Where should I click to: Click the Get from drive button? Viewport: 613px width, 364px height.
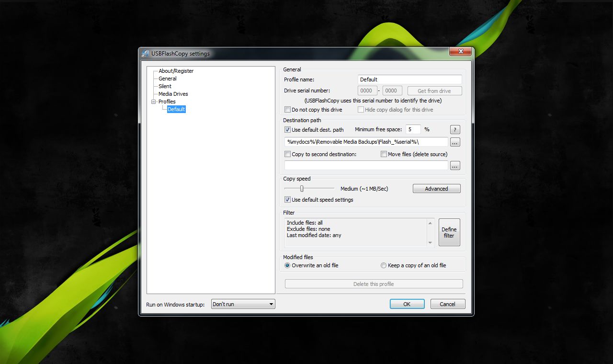point(435,91)
